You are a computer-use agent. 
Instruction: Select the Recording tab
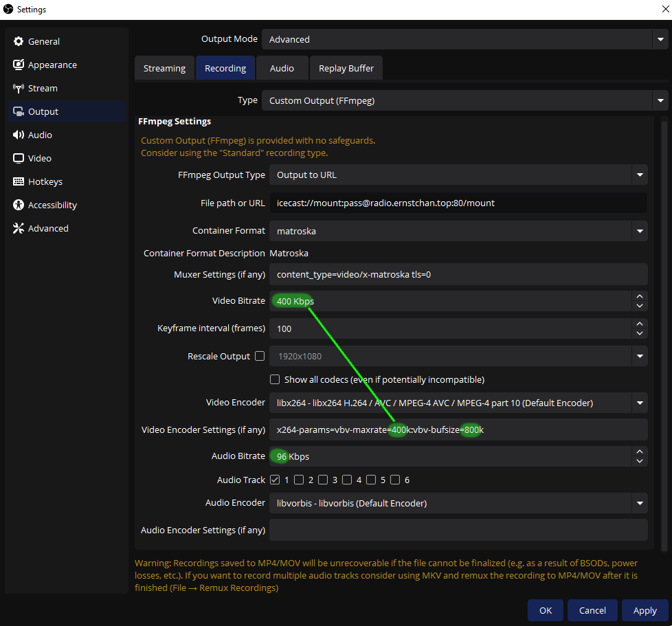pyautogui.click(x=225, y=68)
